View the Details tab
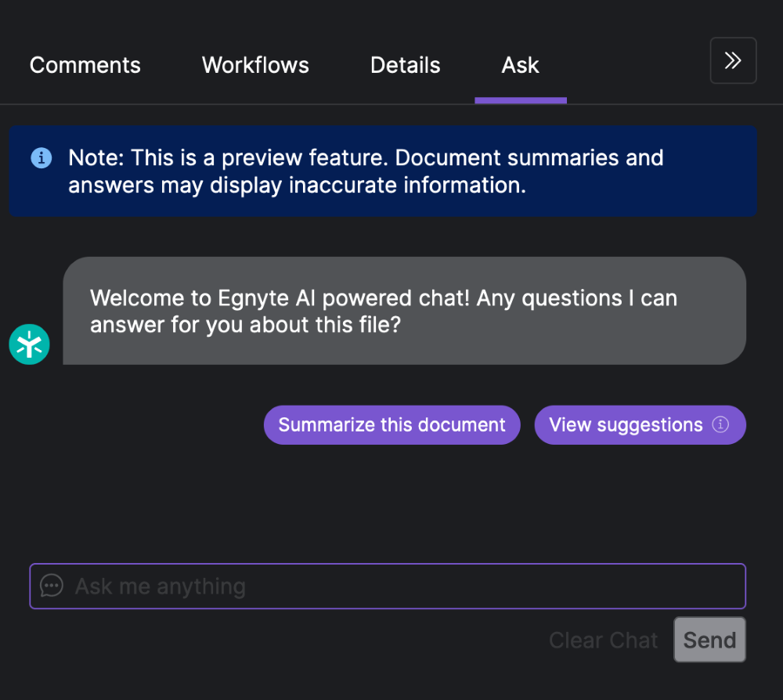Viewport: 783px width, 700px height. 405,65
